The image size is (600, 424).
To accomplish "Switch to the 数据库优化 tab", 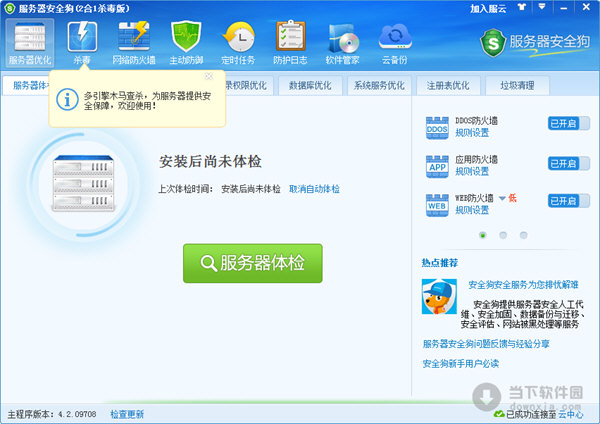I will coord(310,85).
